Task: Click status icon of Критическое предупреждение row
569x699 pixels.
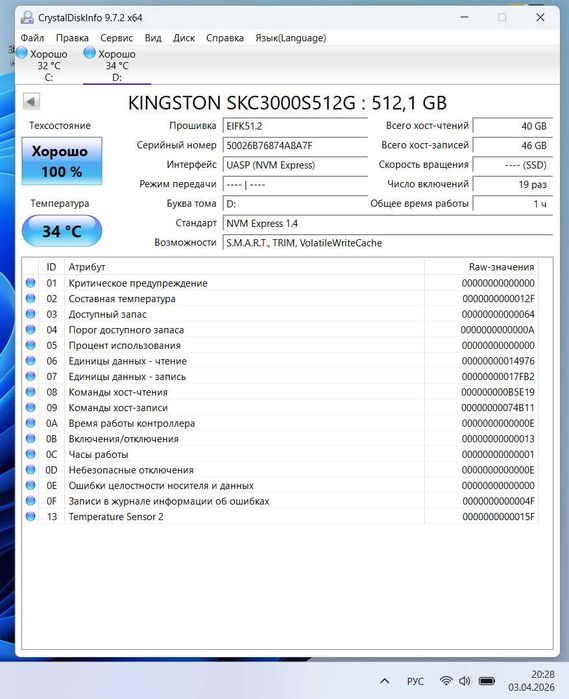Action: 30,283
